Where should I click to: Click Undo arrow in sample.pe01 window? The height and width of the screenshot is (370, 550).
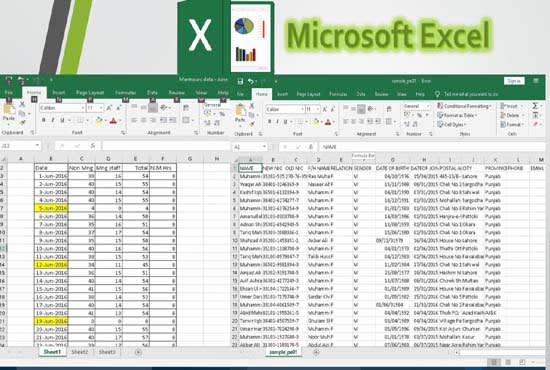[250, 81]
